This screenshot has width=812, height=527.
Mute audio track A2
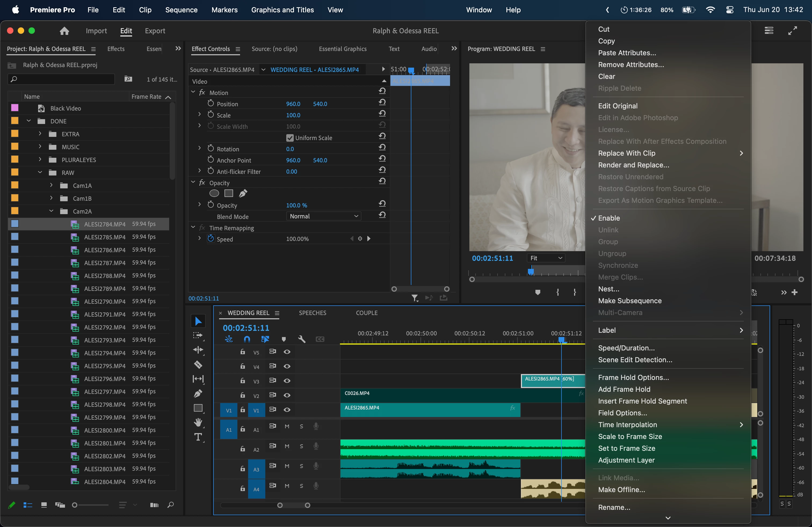287,446
